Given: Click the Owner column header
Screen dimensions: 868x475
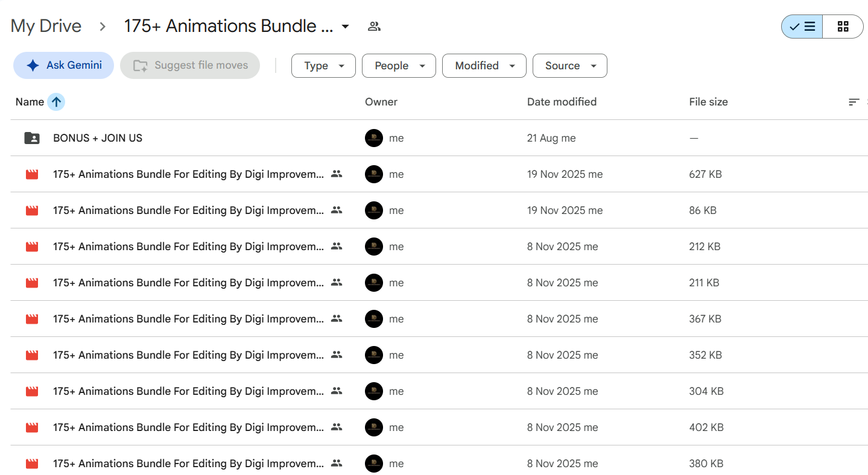Looking at the screenshot, I should (381, 102).
